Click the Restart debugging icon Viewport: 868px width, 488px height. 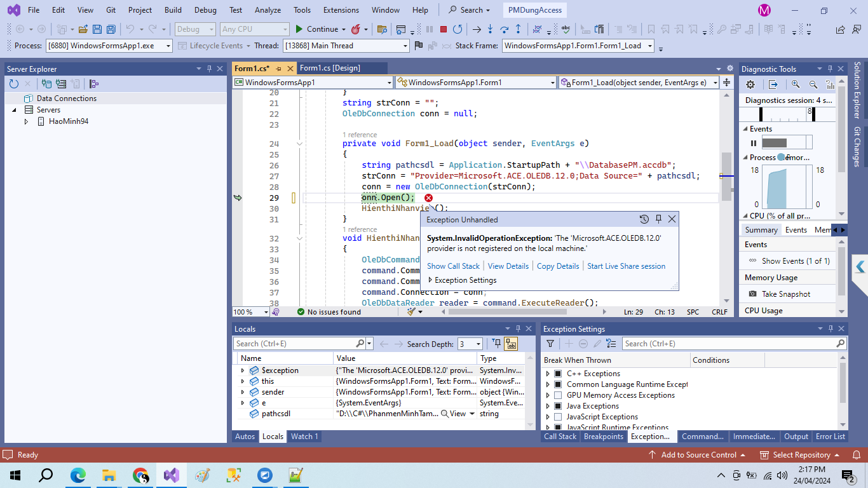(x=458, y=29)
